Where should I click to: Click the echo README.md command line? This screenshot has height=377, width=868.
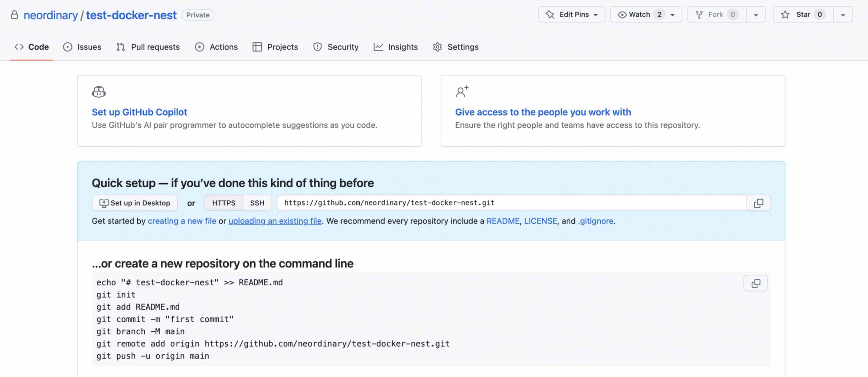pyautogui.click(x=189, y=283)
